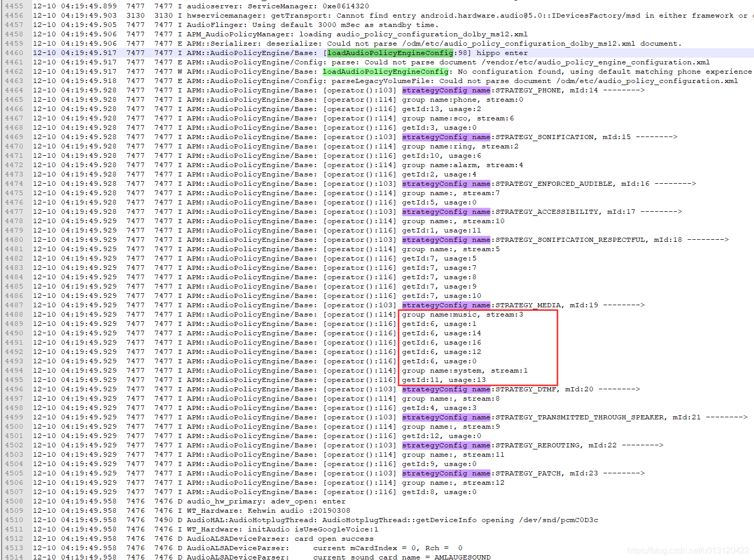Click line number 4508 in the gutter
Viewport: 754px width, 560px height.
[14, 501]
